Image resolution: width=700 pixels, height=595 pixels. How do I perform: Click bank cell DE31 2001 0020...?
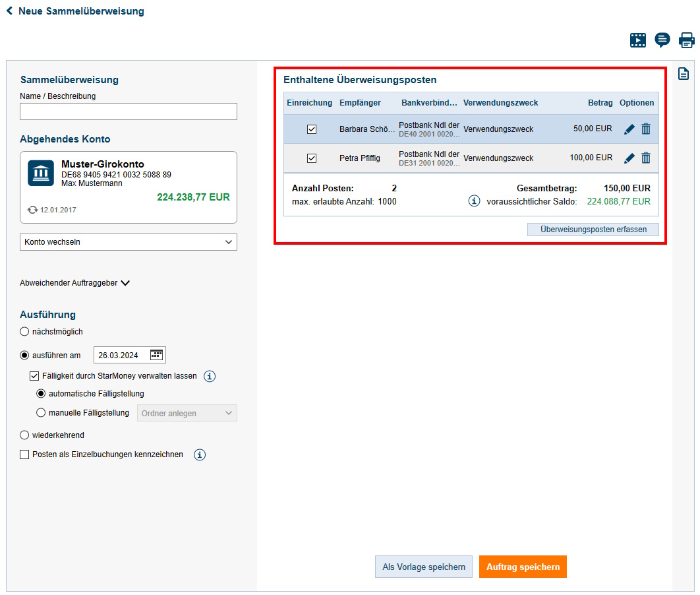coord(429,158)
